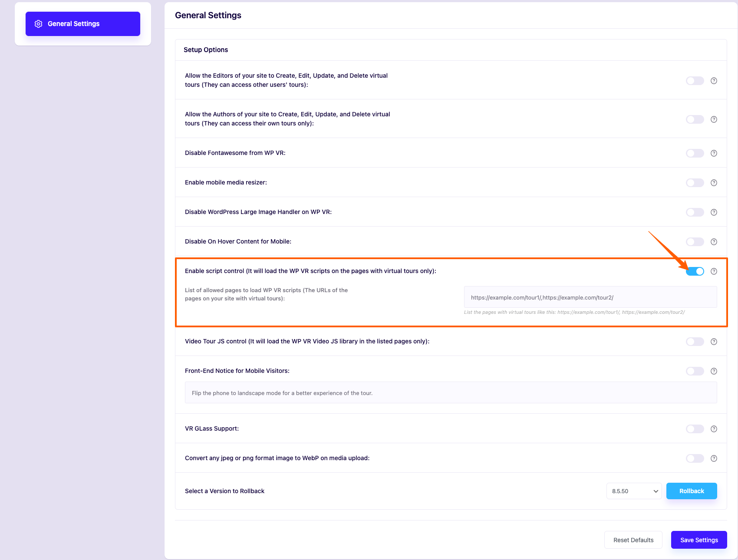Image resolution: width=738 pixels, height=560 pixels.
Task: Click mobile notice text field
Action: click(451, 393)
